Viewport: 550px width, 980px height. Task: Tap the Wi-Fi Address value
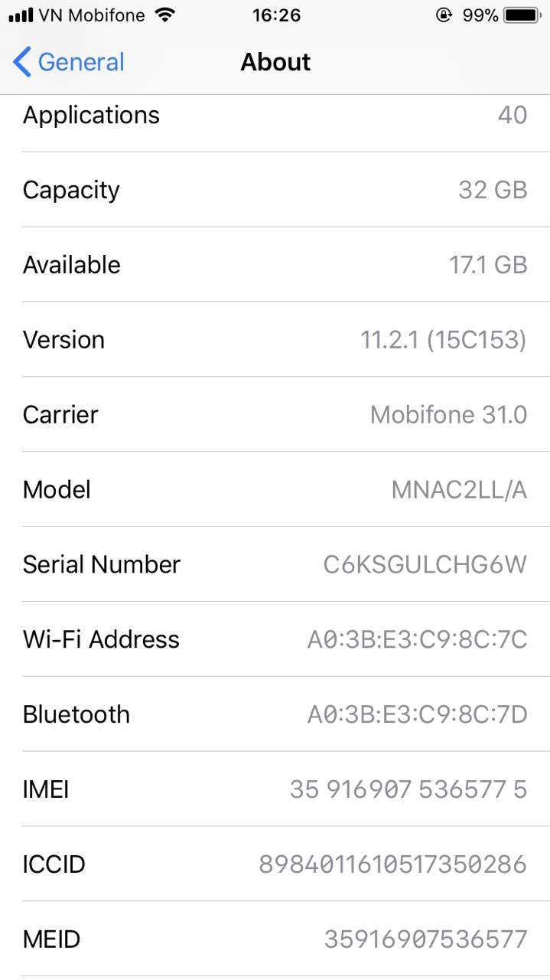point(417,640)
